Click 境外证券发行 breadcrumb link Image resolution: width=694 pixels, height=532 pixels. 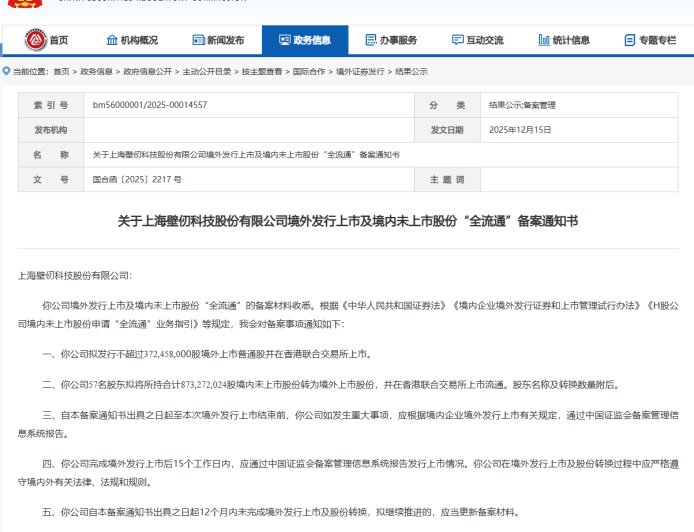360,71
